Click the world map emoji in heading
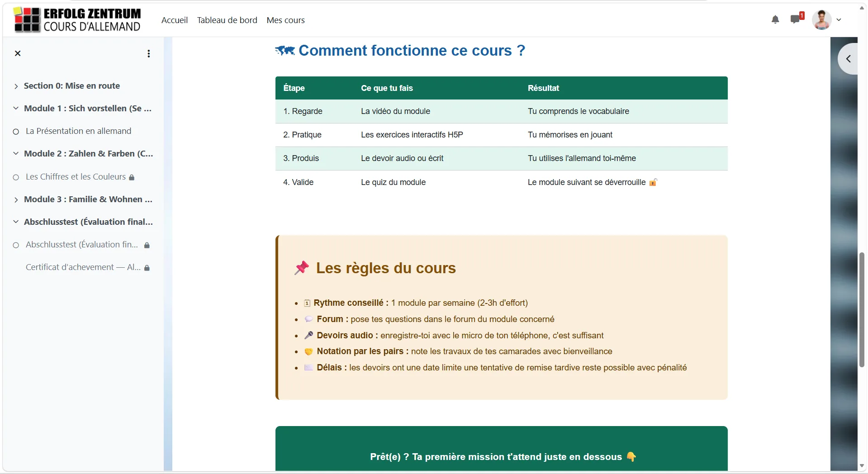 285,51
